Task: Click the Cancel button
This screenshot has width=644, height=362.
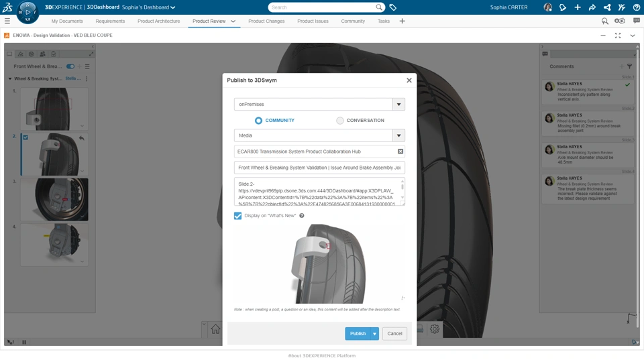Action: (394, 334)
